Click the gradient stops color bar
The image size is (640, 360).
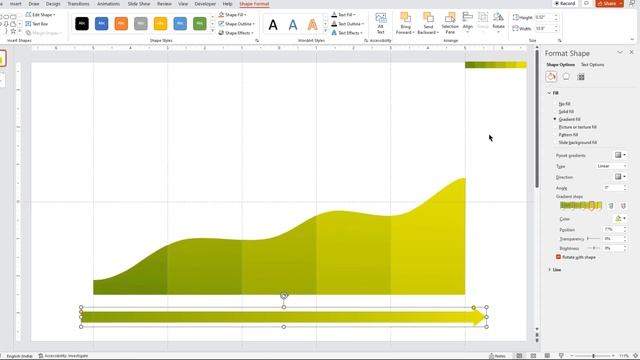click(x=581, y=205)
